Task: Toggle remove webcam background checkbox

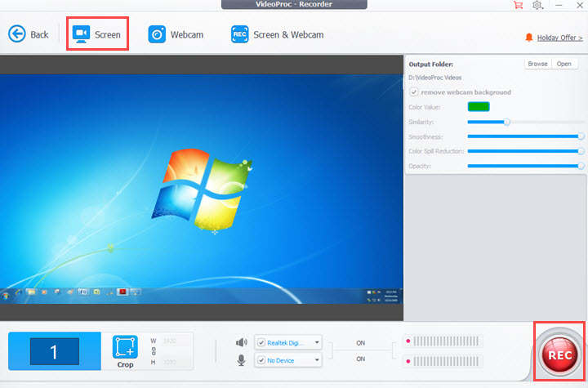Action: (413, 92)
